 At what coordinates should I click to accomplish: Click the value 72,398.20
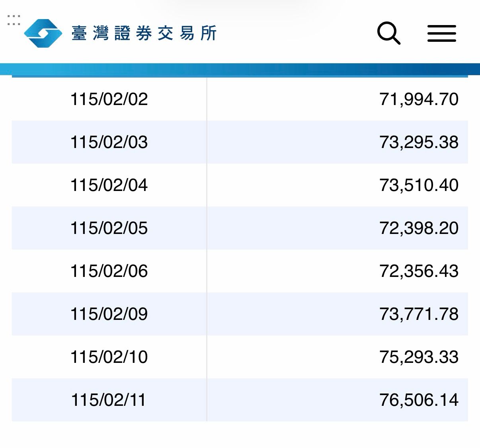pos(419,228)
